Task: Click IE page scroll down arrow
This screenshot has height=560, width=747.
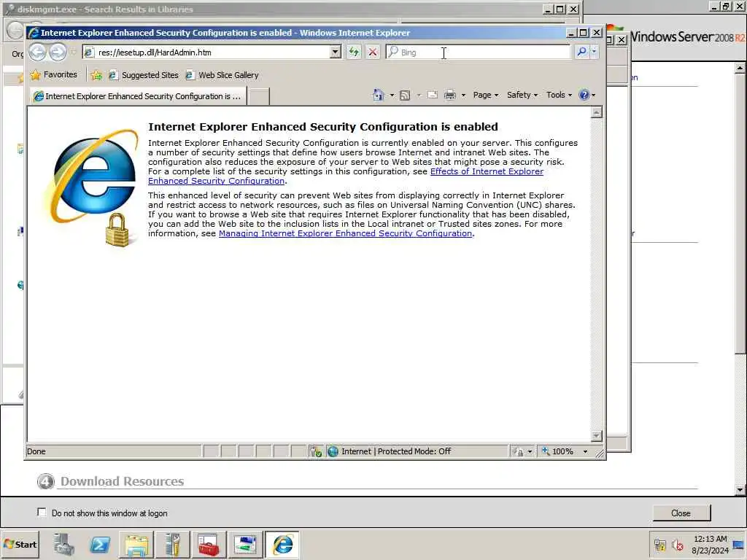Action: 596,436
